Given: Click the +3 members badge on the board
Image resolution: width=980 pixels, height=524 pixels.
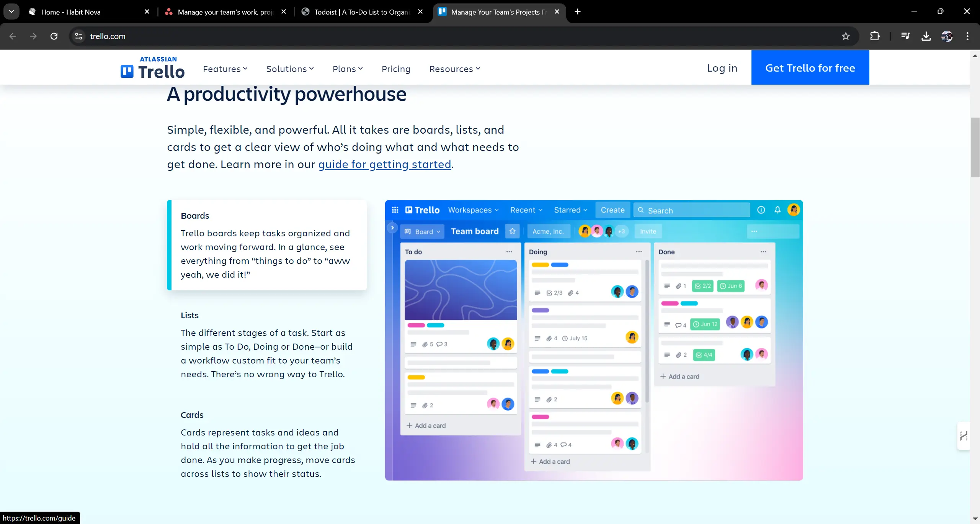Looking at the screenshot, I should pyautogui.click(x=621, y=231).
